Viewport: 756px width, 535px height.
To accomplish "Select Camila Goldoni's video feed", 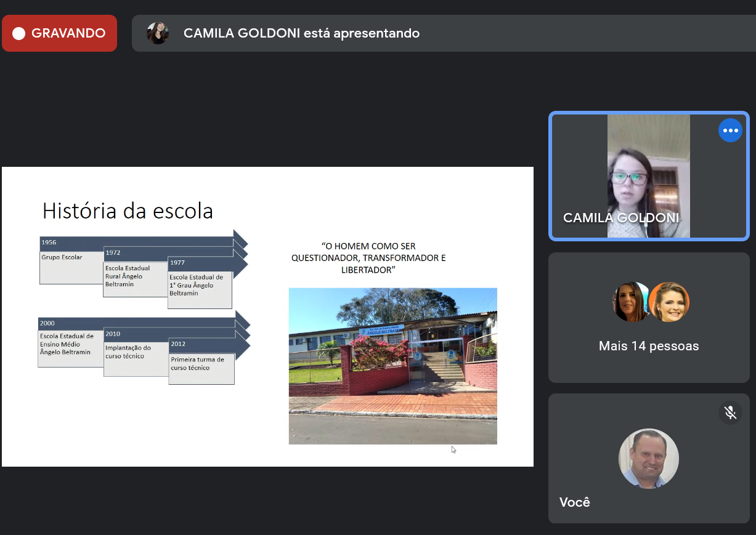I will pyautogui.click(x=648, y=176).
